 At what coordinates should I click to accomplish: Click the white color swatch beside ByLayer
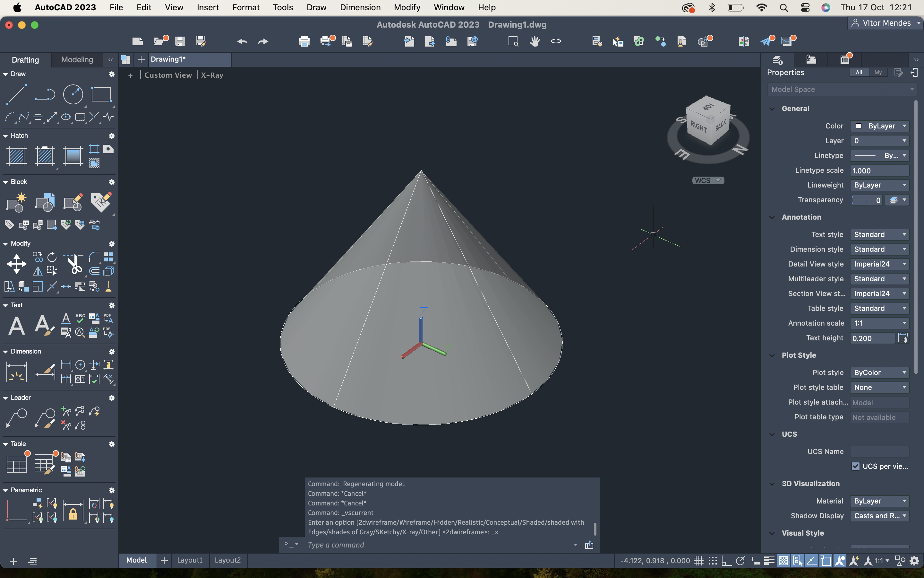[858, 126]
